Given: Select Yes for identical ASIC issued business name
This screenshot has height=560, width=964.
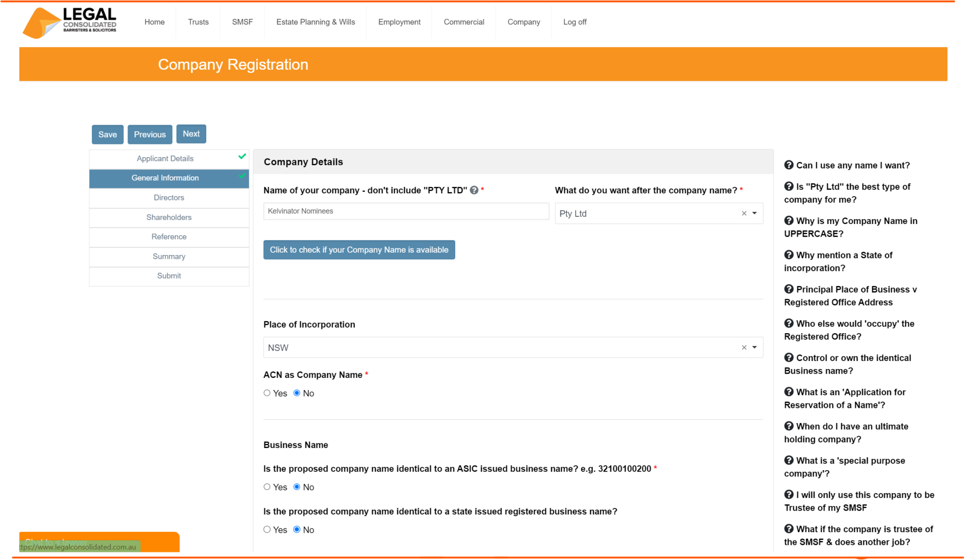Looking at the screenshot, I should tap(267, 487).
